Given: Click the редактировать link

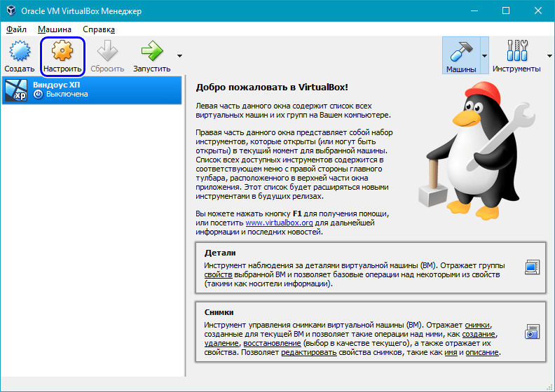Looking at the screenshot, I should (308, 352).
